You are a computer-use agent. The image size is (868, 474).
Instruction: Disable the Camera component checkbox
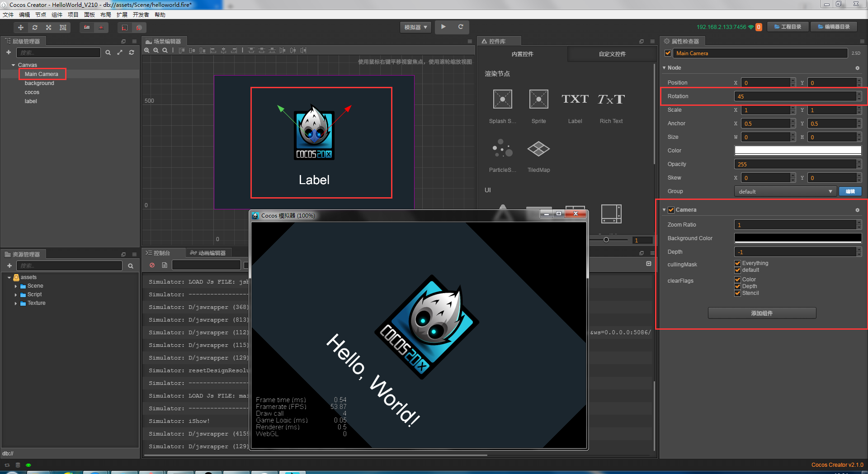(671, 210)
